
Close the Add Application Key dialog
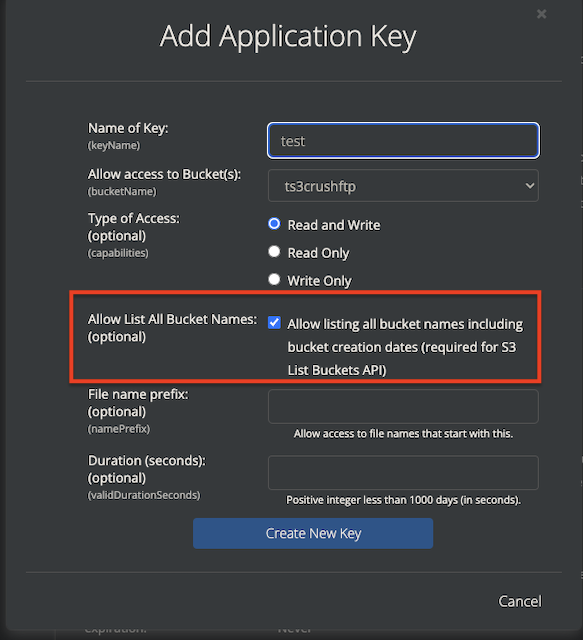click(x=541, y=14)
